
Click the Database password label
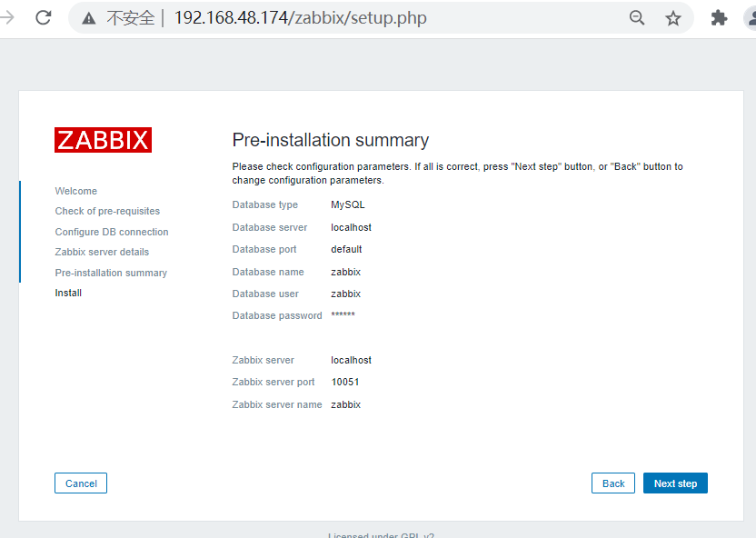tap(277, 315)
